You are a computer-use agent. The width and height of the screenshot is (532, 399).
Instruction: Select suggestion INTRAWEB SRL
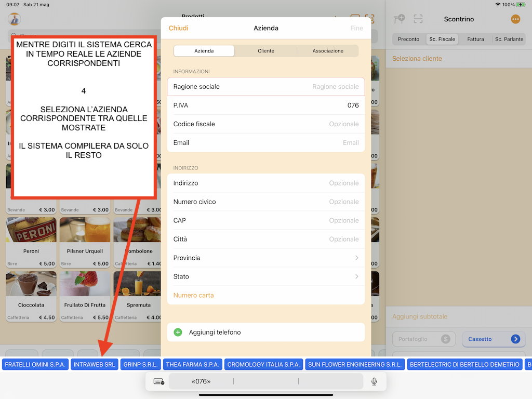point(95,364)
